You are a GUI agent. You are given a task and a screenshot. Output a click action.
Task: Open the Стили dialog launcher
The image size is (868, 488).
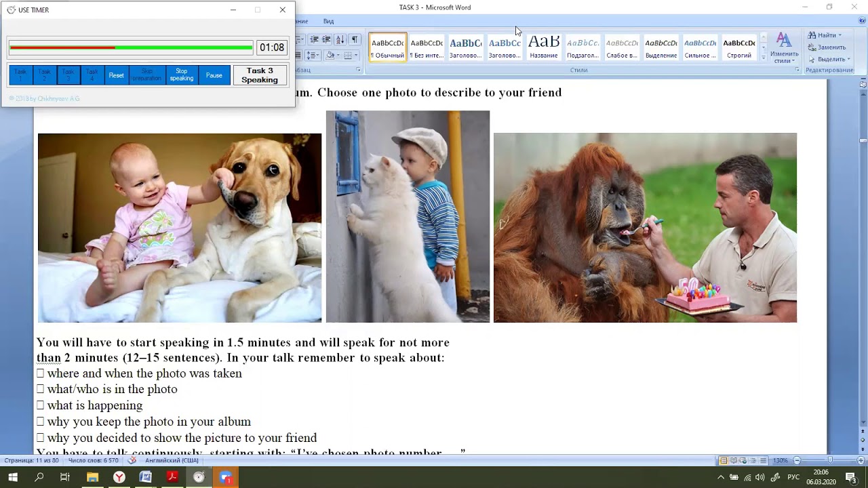pyautogui.click(x=797, y=70)
